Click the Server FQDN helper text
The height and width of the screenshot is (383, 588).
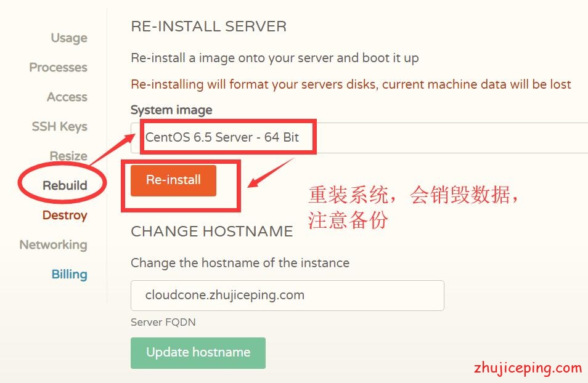pyautogui.click(x=163, y=322)
